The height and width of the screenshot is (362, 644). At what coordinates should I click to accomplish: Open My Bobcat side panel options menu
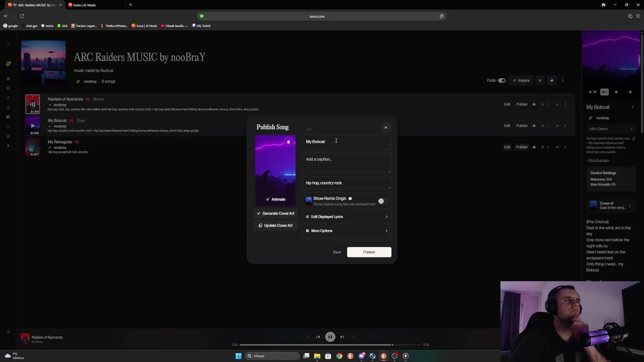[632, 107]
